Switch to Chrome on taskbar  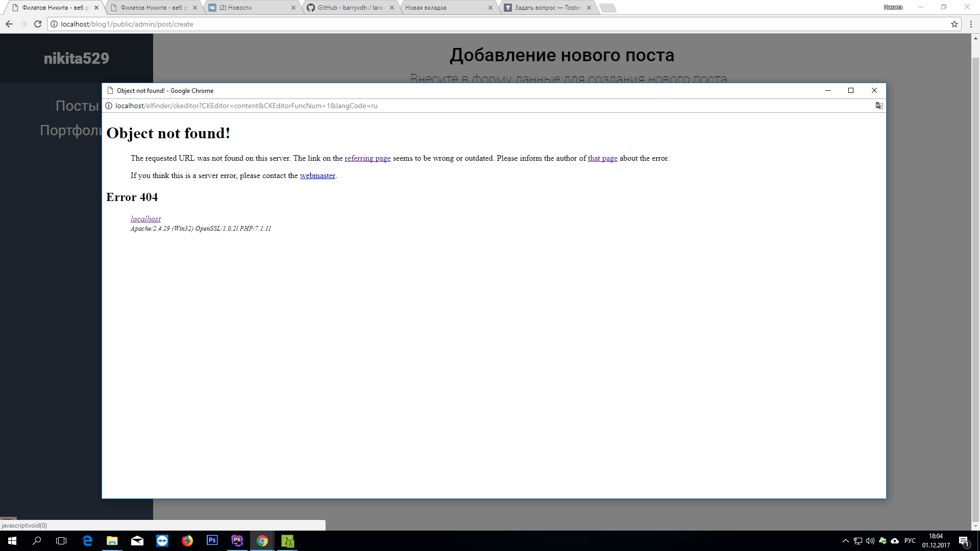[262, 541]
